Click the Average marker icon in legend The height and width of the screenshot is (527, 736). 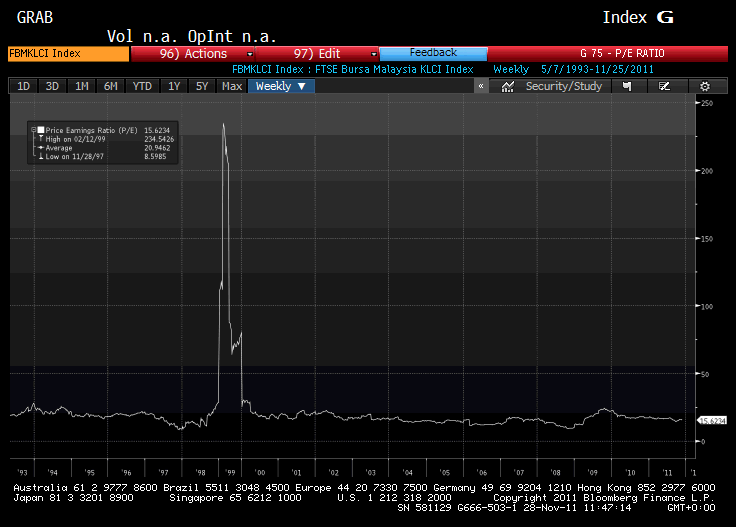(x=41, y=148)
